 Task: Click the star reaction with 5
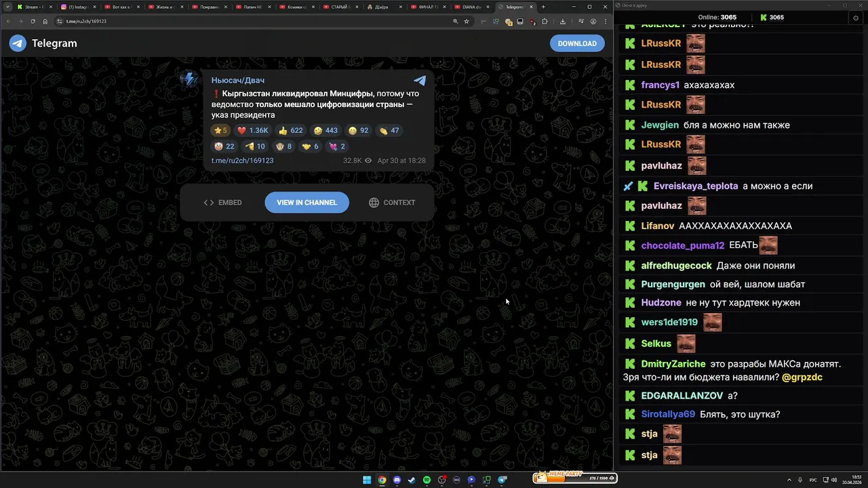click(x=220, y=130)
